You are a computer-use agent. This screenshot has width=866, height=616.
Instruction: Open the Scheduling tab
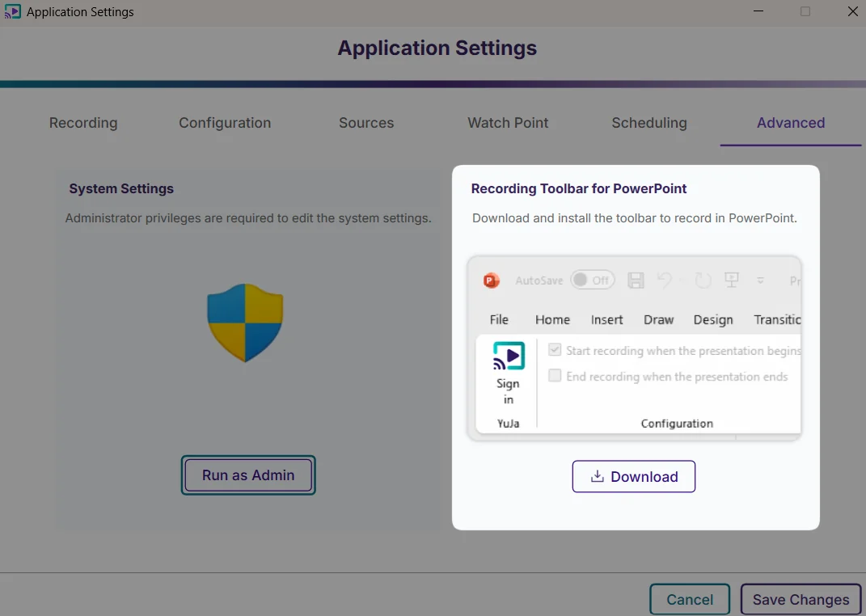(648, 123)
